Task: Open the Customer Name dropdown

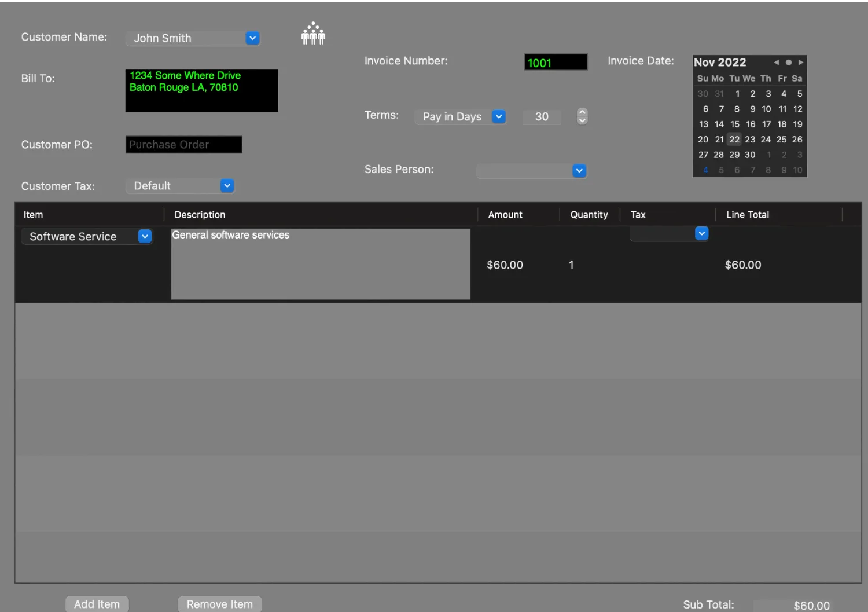Action: (x=252, y=38)
